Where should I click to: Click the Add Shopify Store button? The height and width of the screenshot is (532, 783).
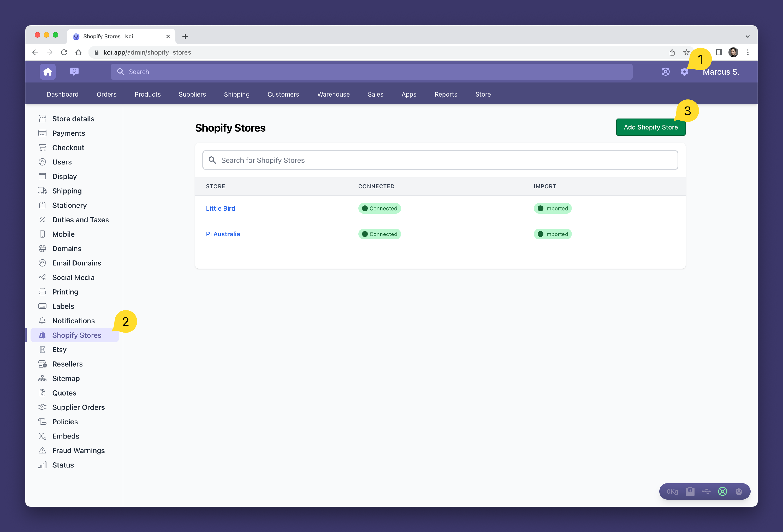click(650, 127)
